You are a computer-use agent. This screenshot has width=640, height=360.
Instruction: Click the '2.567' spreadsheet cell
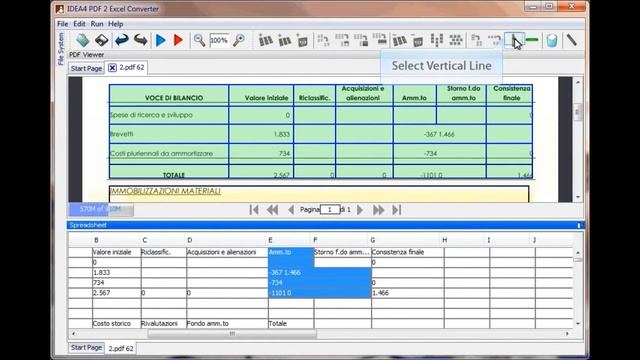tap(116, 293)
